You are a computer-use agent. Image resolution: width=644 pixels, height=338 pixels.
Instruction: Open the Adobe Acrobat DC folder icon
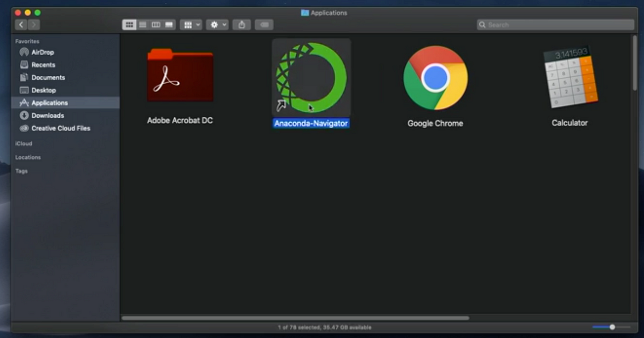point(180,75)
